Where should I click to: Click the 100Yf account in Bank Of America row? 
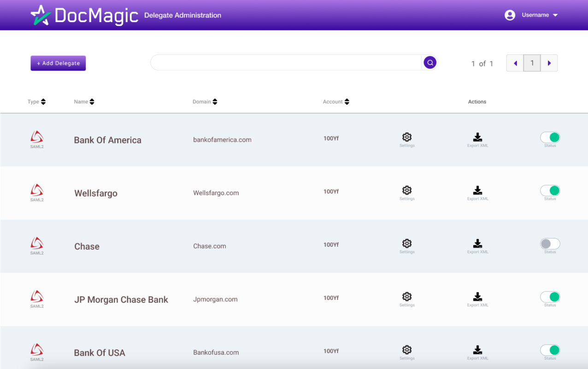click(x=331, y=138)
